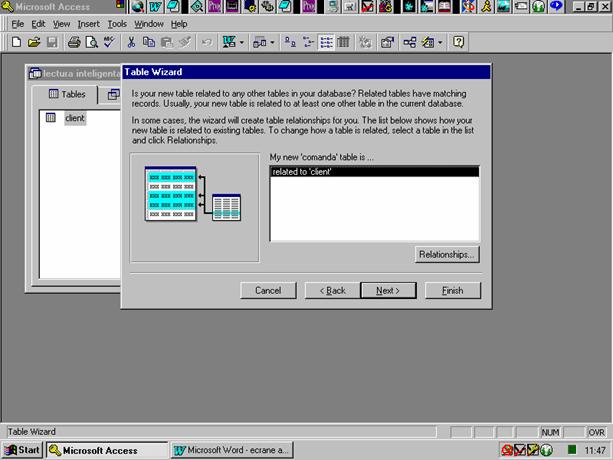The width and height of the screenshot is (613, 460).
Task: Click the Cut scissors icon
Action: coord(131,42)
